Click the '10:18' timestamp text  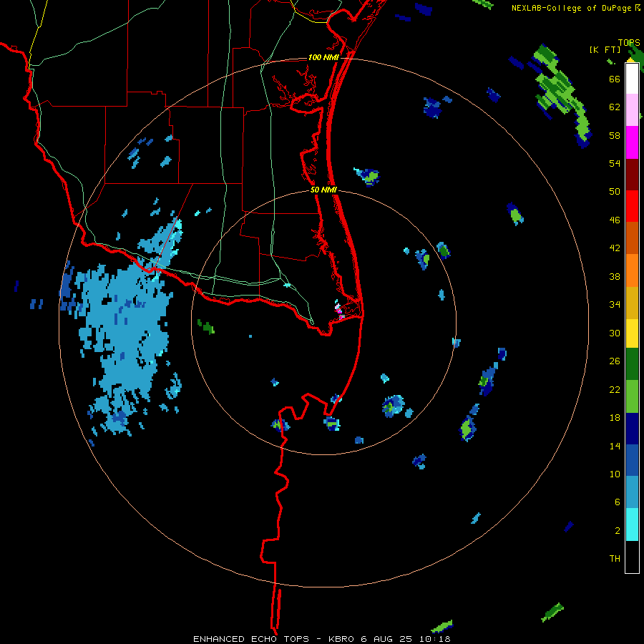tap(434, 639)
